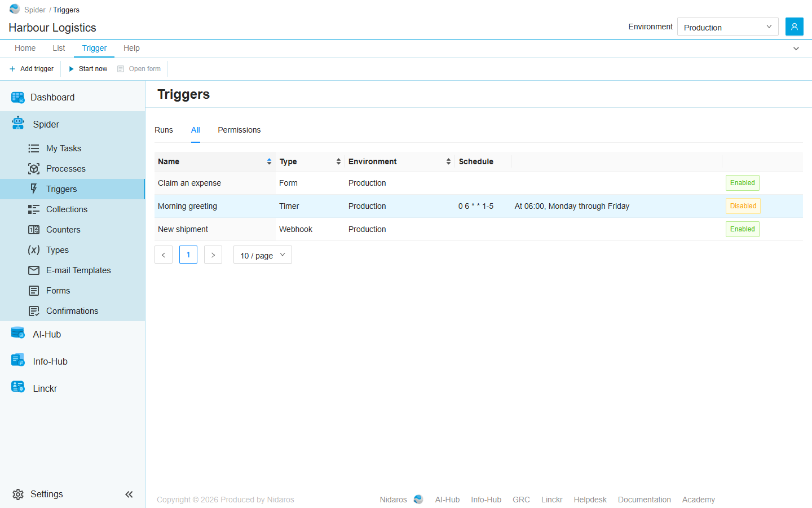This screenshot has height=508, width=812.
Task: Click the My Tasks list icon
Action: coord(34,148)
